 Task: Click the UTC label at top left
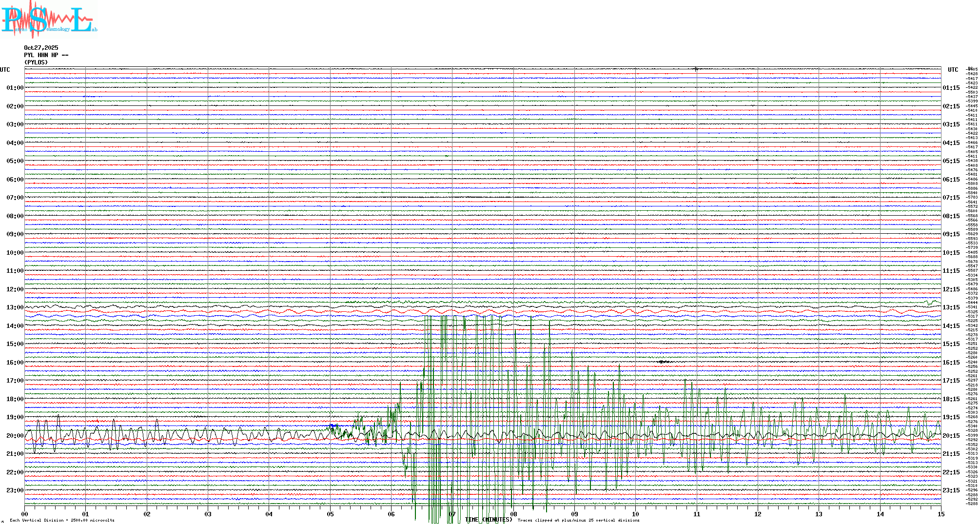(x=5, y=70)
